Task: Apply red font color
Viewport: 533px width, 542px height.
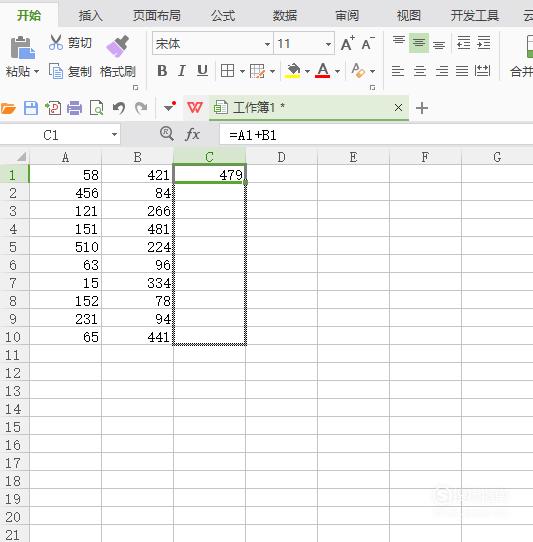Action: pyautogui.click(x=322, y=71)
